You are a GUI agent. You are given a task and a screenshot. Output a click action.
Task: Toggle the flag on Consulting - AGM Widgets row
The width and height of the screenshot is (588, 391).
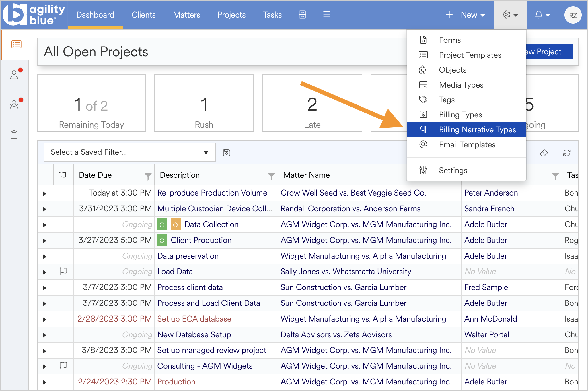63,365
